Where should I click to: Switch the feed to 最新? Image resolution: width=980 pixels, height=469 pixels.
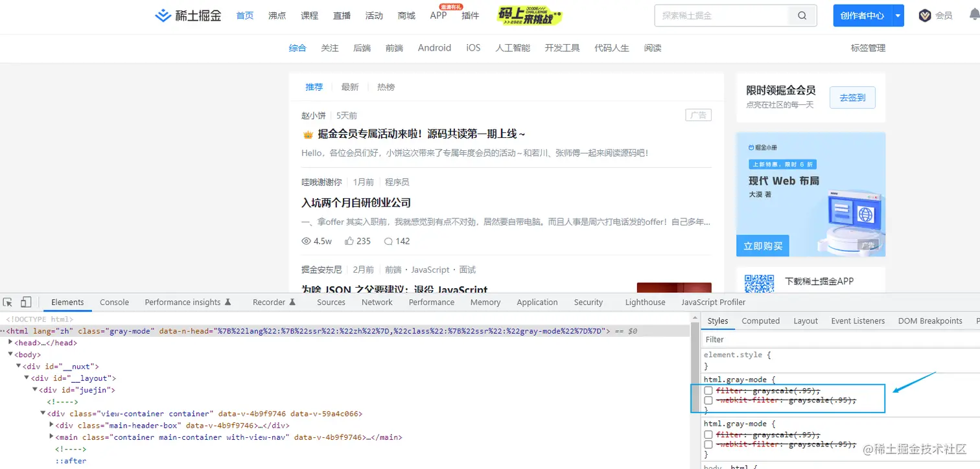coord(350,87)
